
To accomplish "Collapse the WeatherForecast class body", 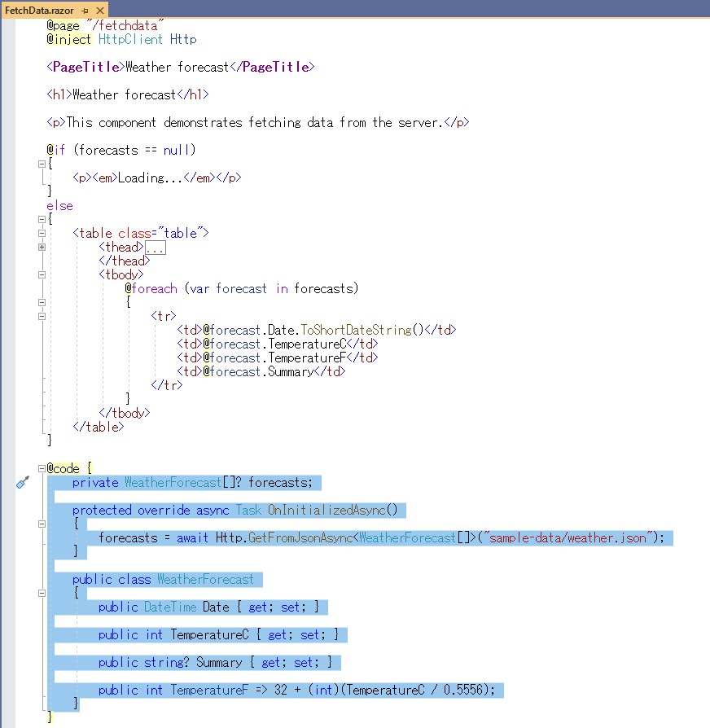I will [42, 593].
